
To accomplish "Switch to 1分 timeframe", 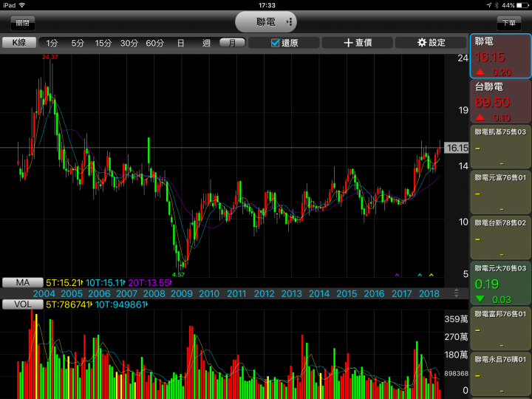I will [52, 43].
